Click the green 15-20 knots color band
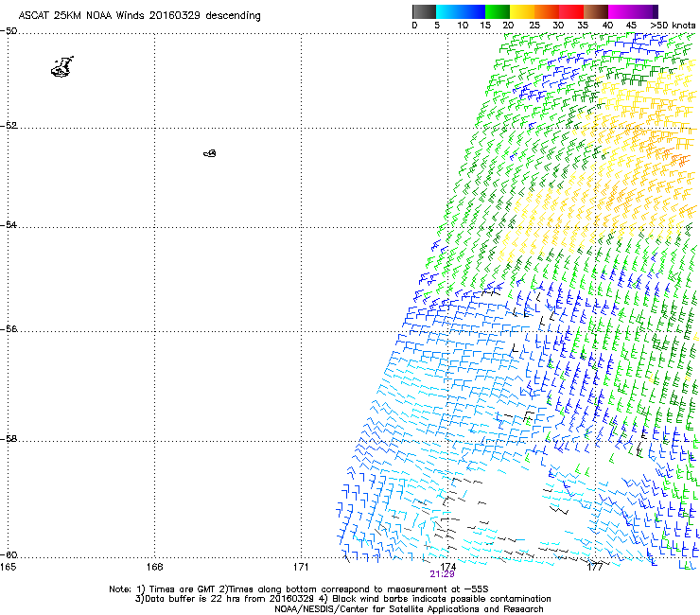Screen dimensions: 700x615 [497, 11]
